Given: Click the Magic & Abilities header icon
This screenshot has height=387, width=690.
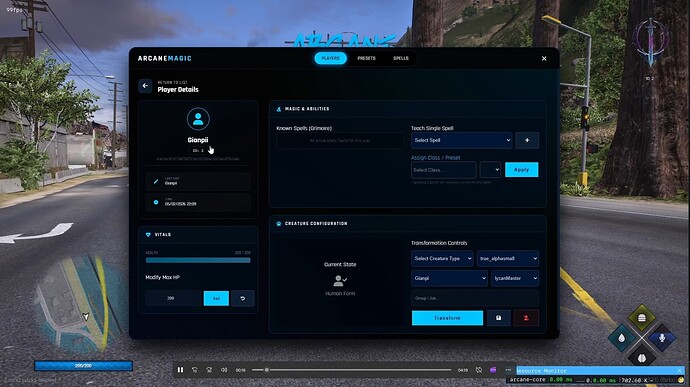Looking at the screenshot, I should [x=279, y=109].
